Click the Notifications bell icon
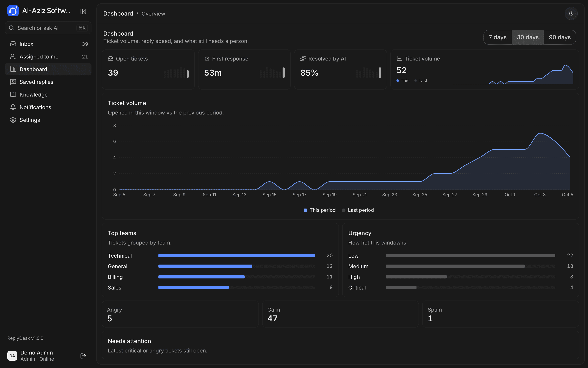 (13, 107)
